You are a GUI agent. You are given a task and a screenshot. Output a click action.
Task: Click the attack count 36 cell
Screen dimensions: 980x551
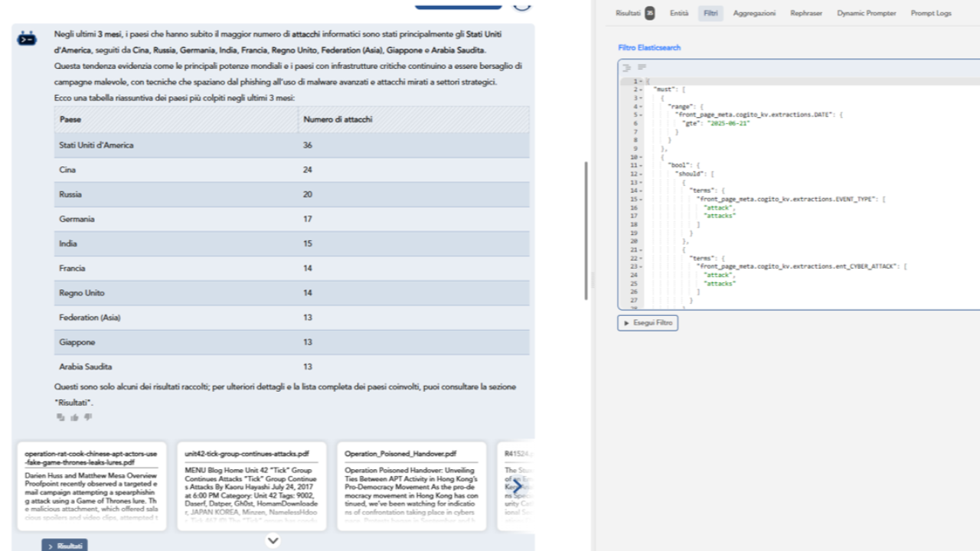tap(413, 145)
